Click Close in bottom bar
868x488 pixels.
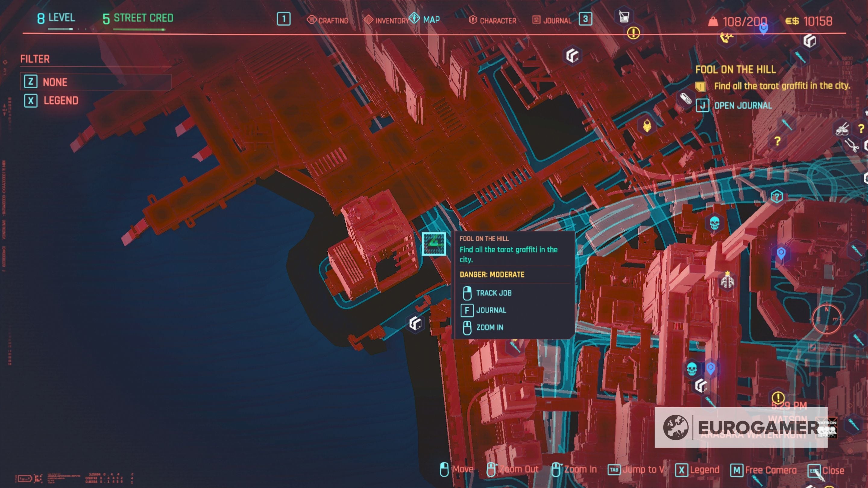pos(826,471)
